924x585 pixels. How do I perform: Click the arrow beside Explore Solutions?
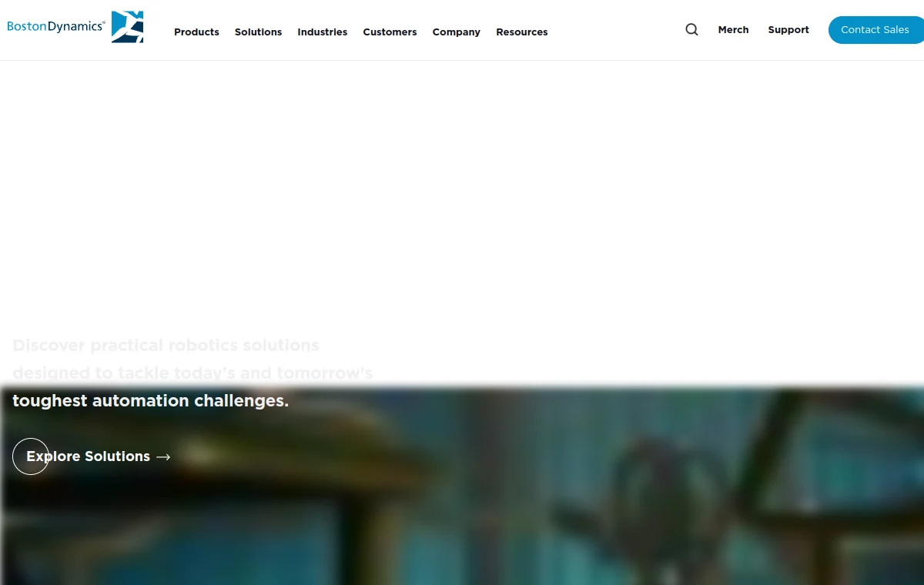point(163,457)
